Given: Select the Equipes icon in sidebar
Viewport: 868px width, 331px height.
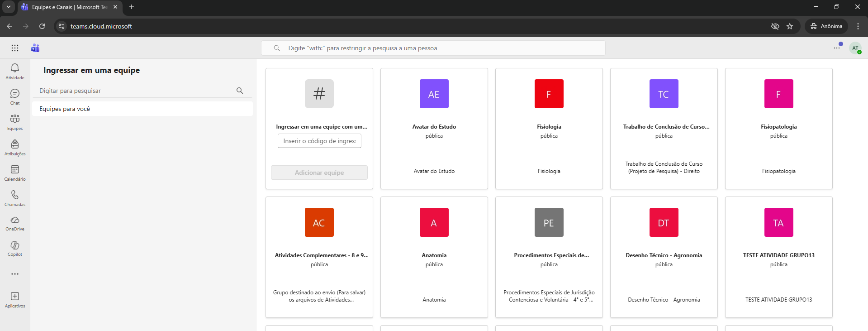Looking at the screenshot, I should [15, 119].
